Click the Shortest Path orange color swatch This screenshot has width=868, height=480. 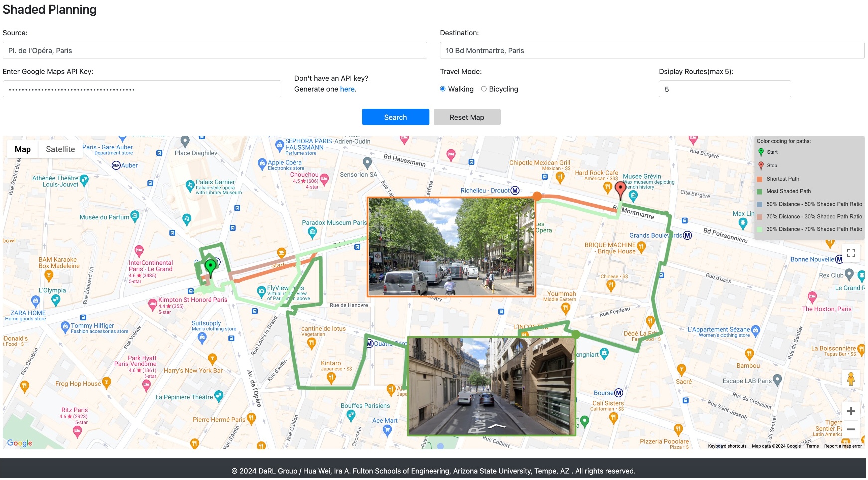pyautogui.click(x=760, y=178)
